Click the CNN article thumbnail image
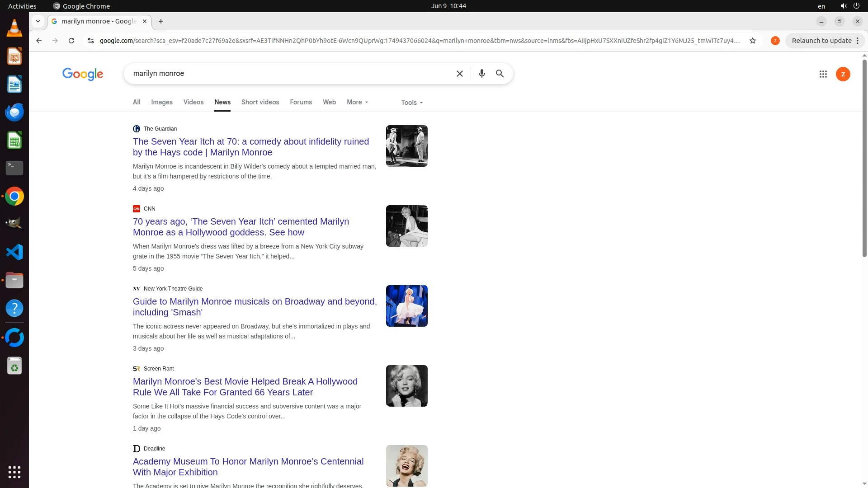This screenshot has width=868, height=488. click(406, 226)
